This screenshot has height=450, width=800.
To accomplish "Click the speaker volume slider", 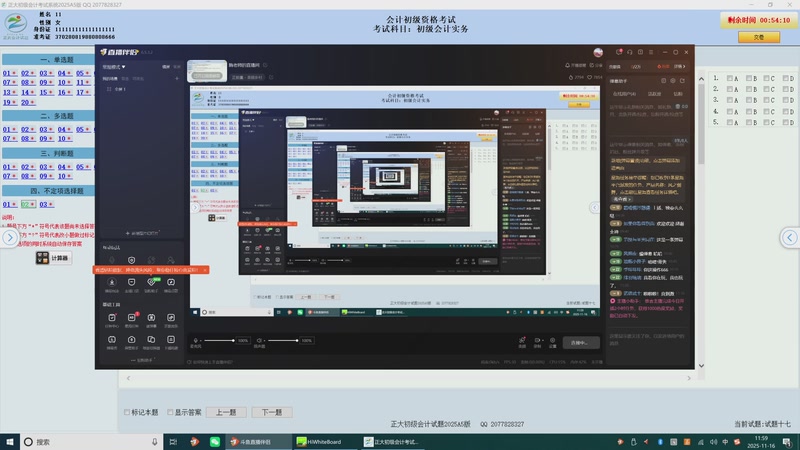I will pyautogui.click(x=283, y=340).
